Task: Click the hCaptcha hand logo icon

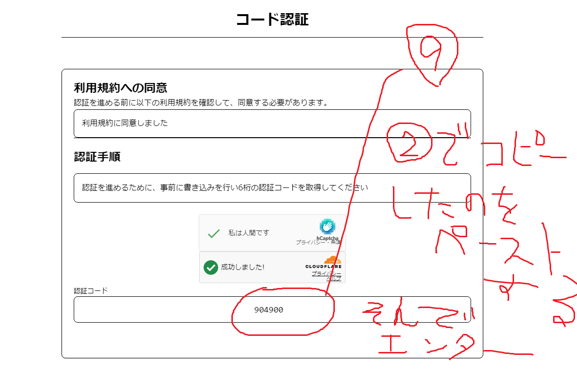Action: click(327, 227)
